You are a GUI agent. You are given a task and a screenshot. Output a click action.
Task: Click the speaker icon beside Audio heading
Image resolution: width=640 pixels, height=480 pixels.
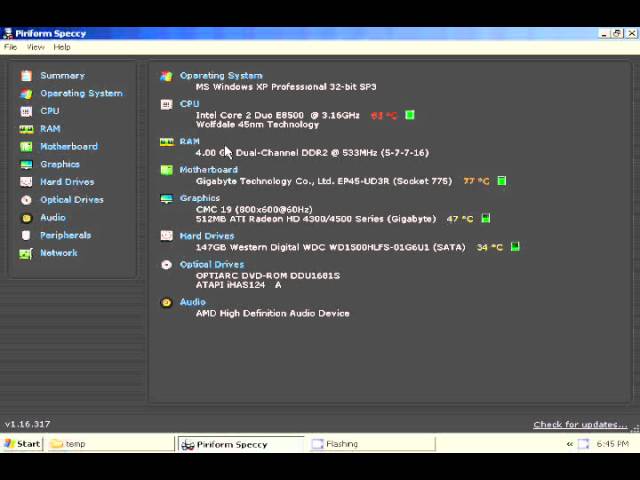pyautogui.click(x=166, y=302)
